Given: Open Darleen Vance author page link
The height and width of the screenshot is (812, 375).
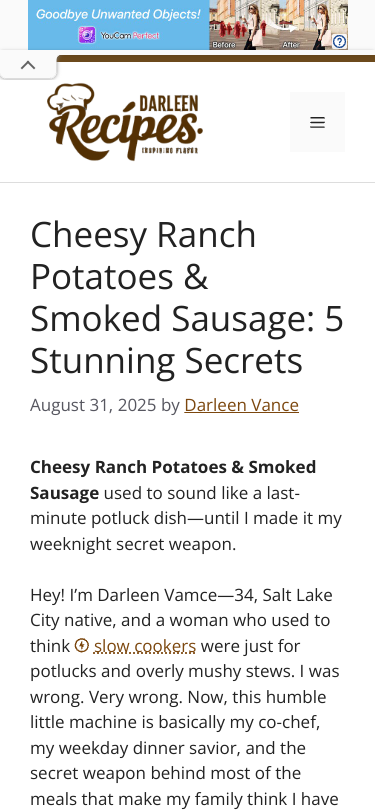Looking at the screenshot, I should pyautogui.click(x=241, y=405).
